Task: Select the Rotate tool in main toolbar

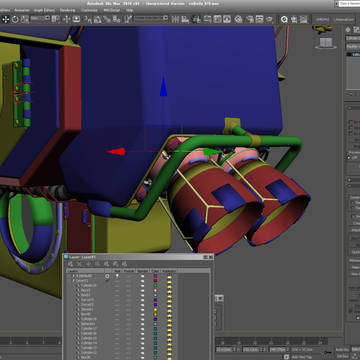Action: (x=15, y=19)
